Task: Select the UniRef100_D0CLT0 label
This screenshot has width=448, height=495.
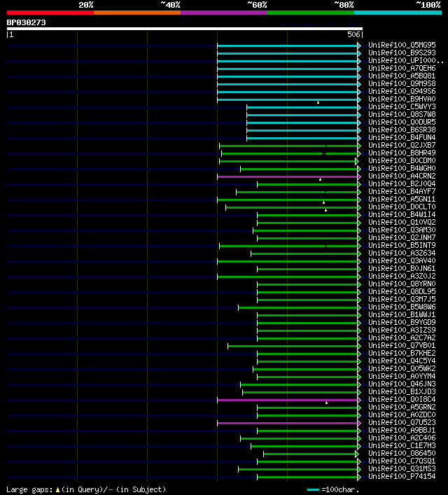Action: [402, 207]
